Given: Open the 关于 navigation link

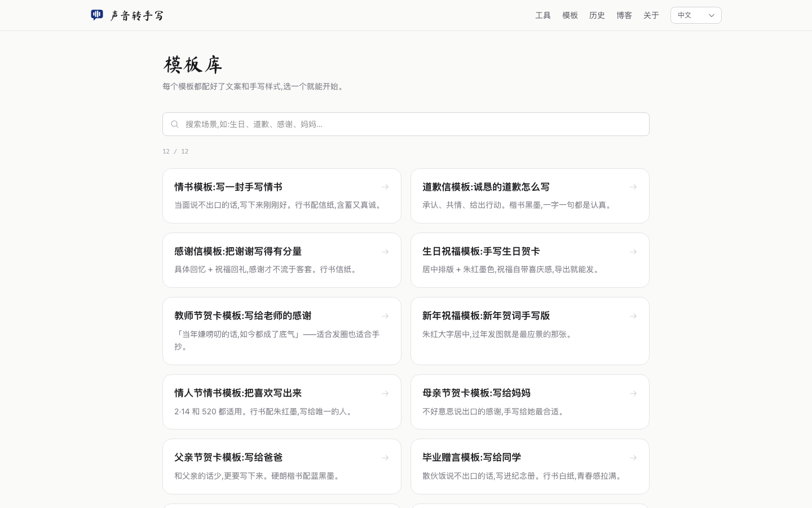Looking at the screenshot, I should pos(651,15).
